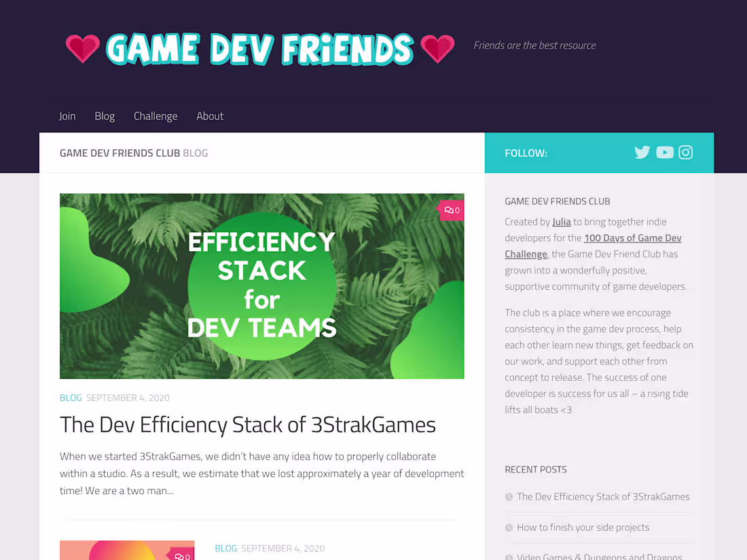Click the comment bubble on the lower post thumbnail
Image resolution: width=747 pixels, height=560 pixels.
[x=181, y=555]
